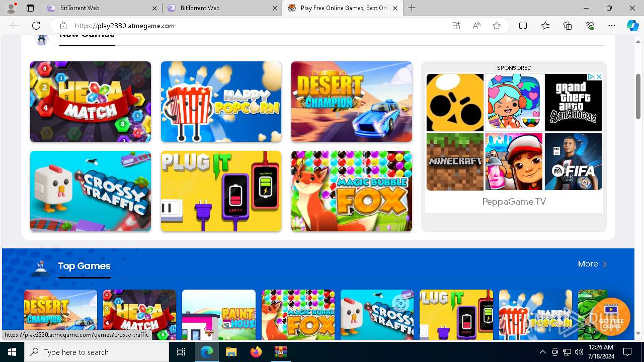
Task: Open the Copilot sidebar icon
Action: pos(632,26)
